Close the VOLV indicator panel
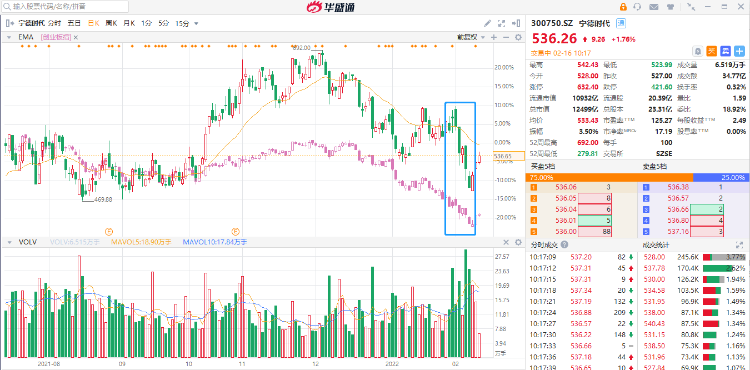This screenshot has height=370, width=750. (x=506, y=242)
